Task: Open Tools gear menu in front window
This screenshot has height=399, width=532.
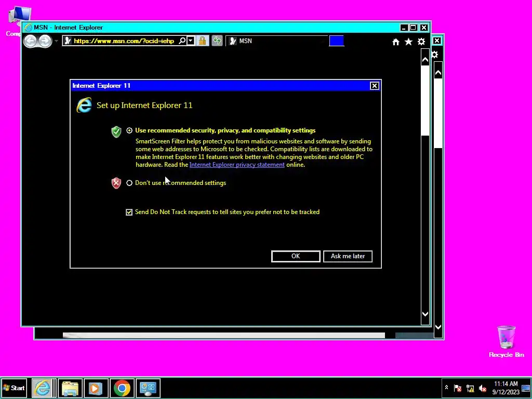Action: [421, 42]
